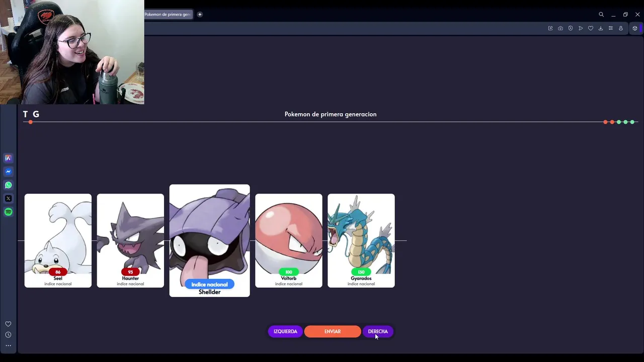Click the green 100 badge on Voltorb
The height and width of the screenshot is (362, 644).
point(289,272)
